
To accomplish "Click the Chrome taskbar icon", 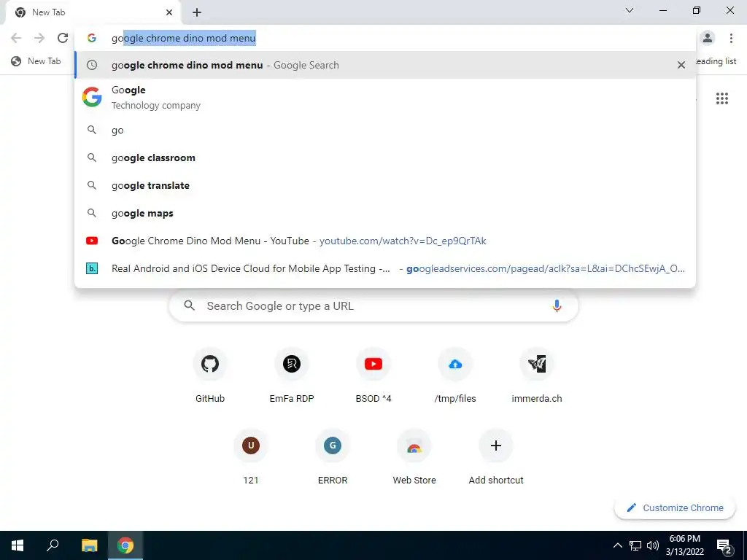I will pyautogui.click(x=125, y=545).
